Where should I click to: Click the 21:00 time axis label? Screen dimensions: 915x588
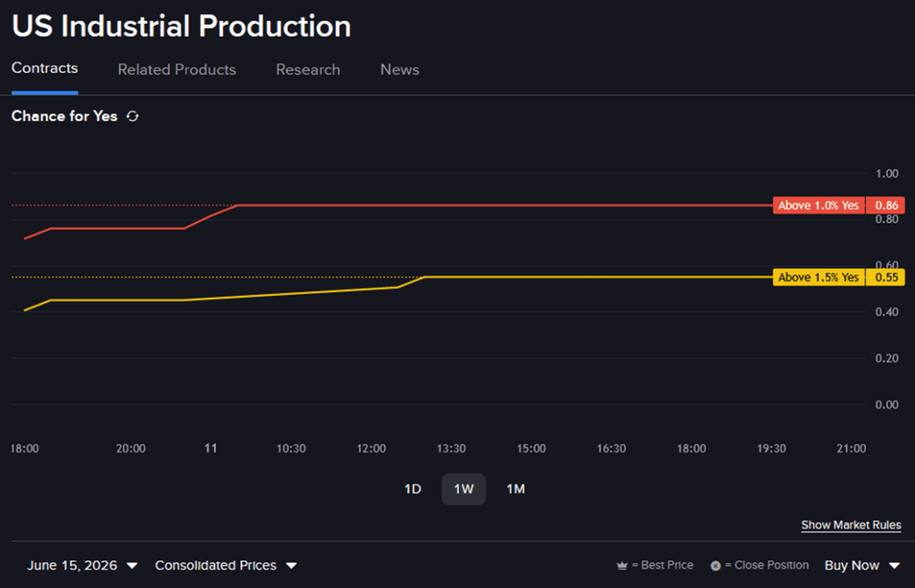click(852, 448)
